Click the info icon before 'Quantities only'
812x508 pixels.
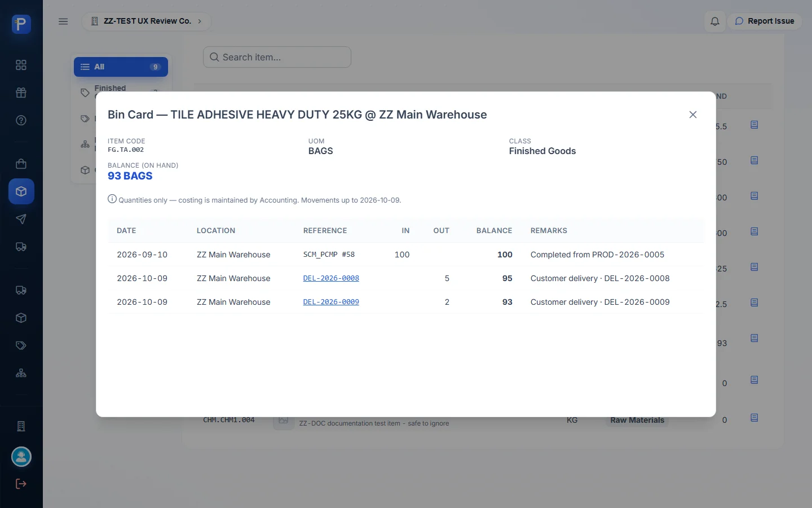(112, 199)
